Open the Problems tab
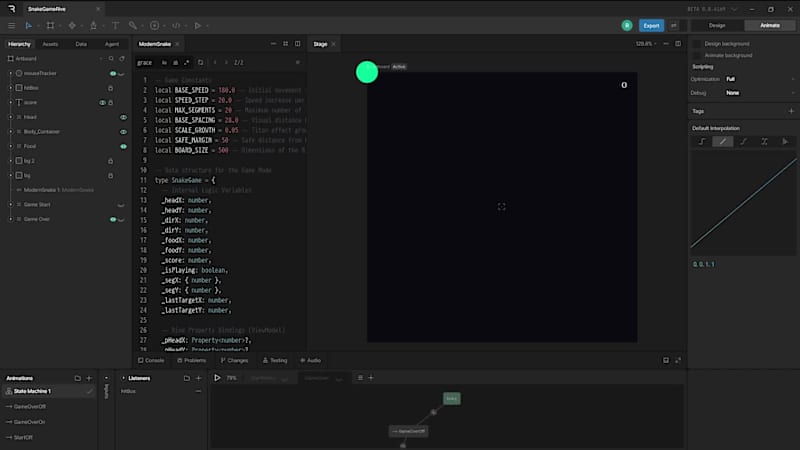800x450 pixels. click(191, 360)
